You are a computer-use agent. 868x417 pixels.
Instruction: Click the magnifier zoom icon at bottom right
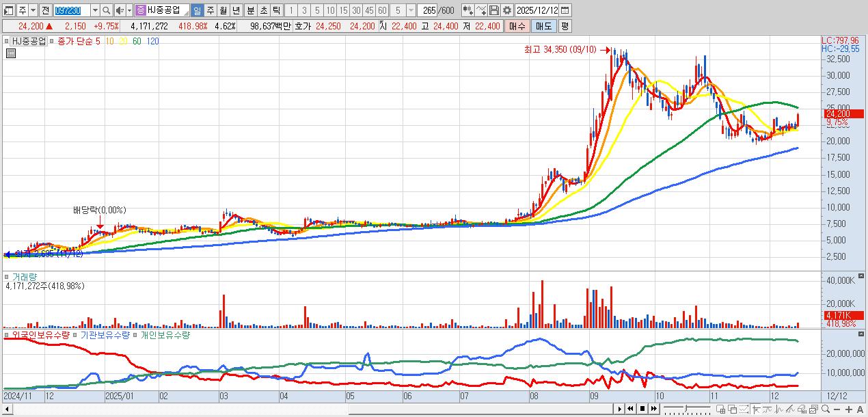[x=826, y=409]
